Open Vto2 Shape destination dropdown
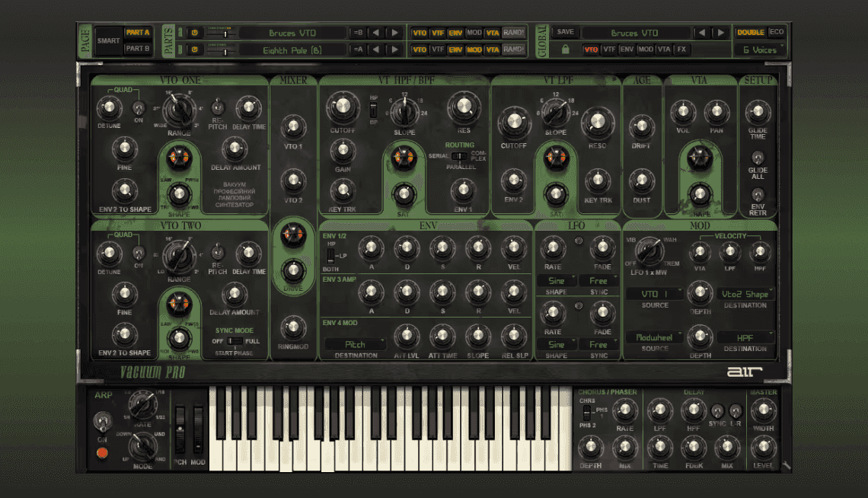The width and height of the screenshot is (868, 498). click(745, 294)
